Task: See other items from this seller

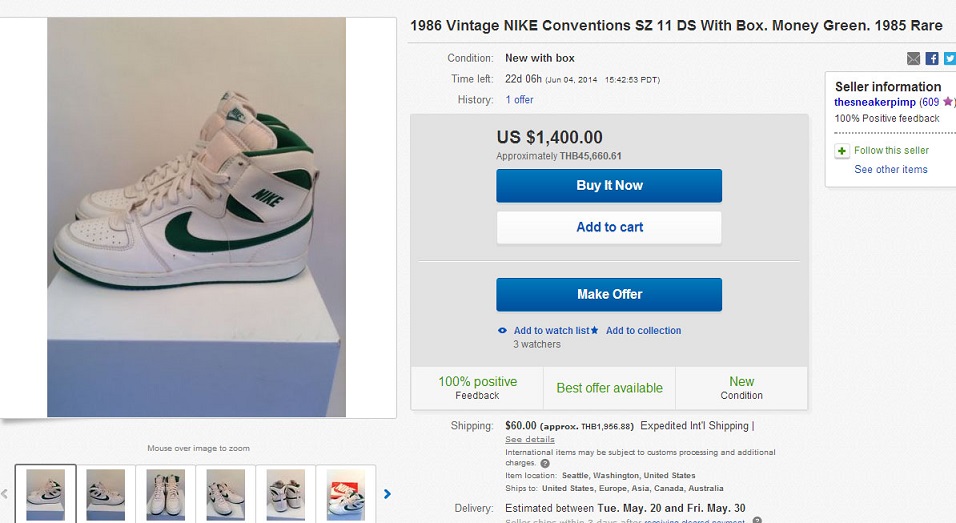Action: point(890,170)
